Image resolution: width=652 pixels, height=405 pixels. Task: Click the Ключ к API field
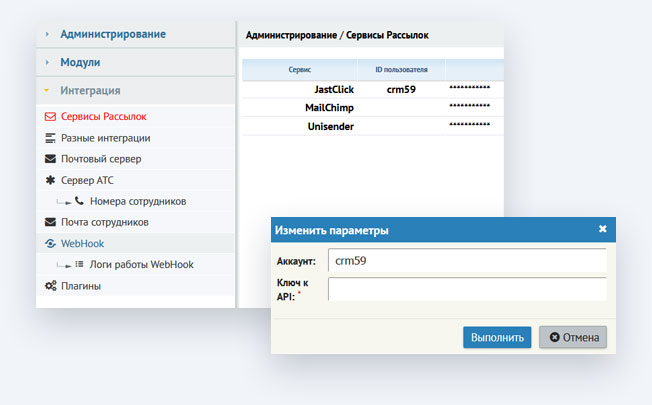[467, 290]
